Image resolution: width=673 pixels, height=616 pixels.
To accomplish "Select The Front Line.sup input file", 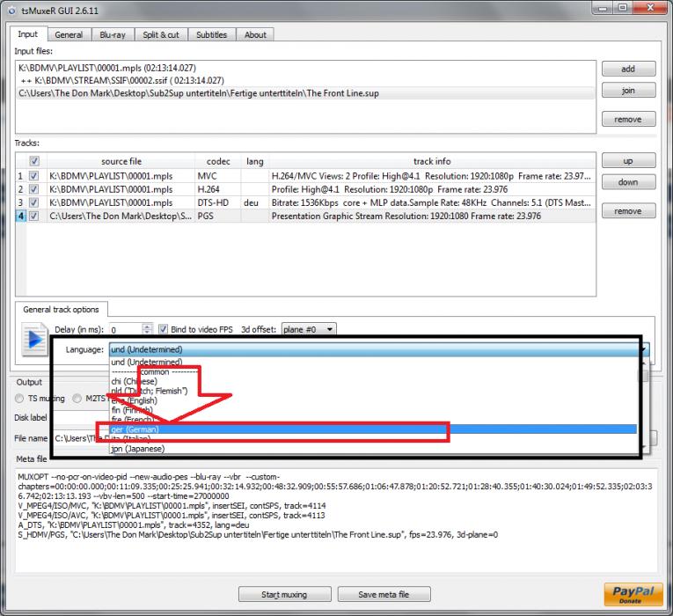I will click(305, 93).
